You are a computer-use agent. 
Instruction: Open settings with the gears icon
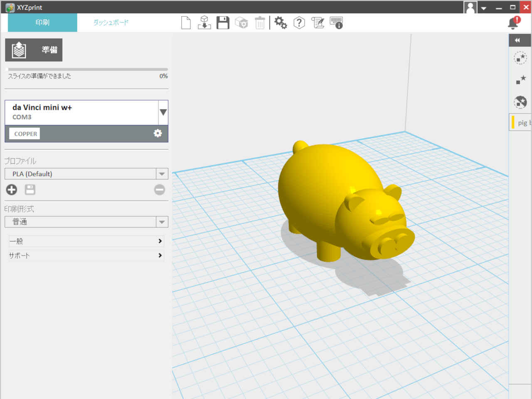(281, 23)
